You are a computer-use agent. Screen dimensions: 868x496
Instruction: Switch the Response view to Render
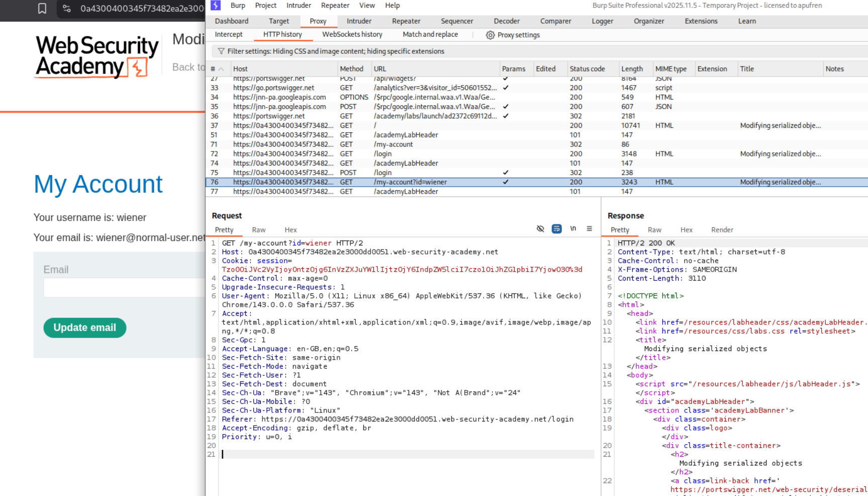(x=722, y=230)
